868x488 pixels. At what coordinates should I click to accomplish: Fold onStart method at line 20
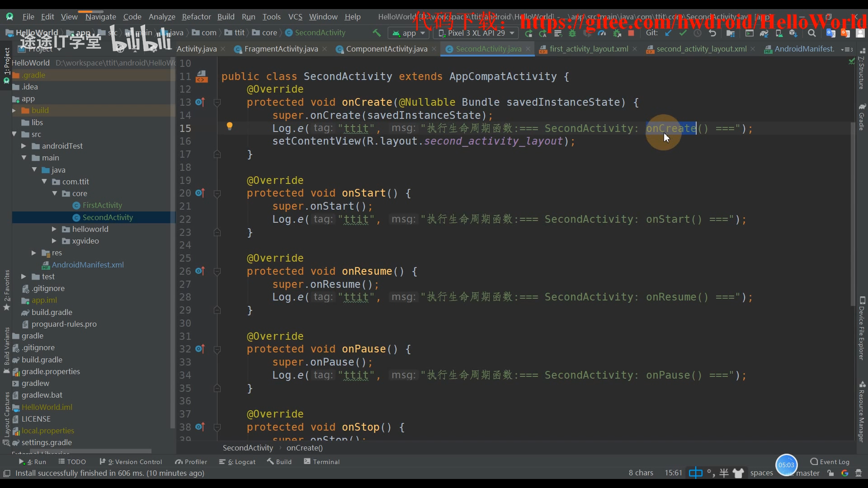tap(217, 193)
